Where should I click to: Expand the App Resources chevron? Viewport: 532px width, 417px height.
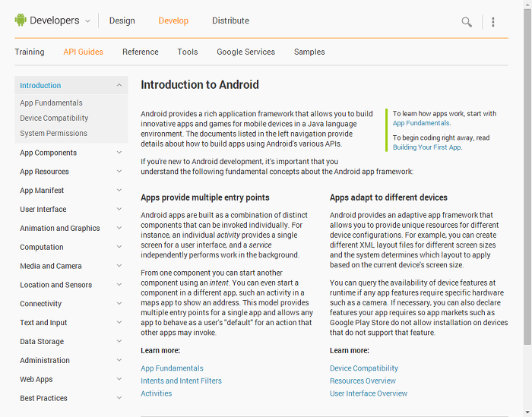(119, 172)
